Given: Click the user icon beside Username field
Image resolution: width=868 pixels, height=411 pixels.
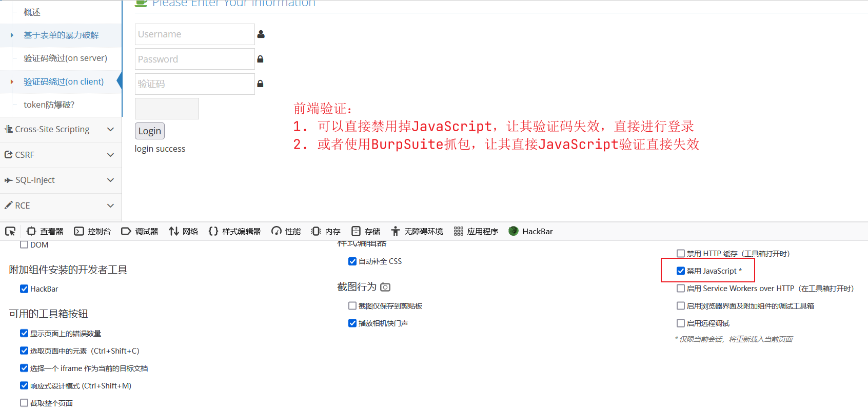Looking at the screenshot, I should coord(261,34).
